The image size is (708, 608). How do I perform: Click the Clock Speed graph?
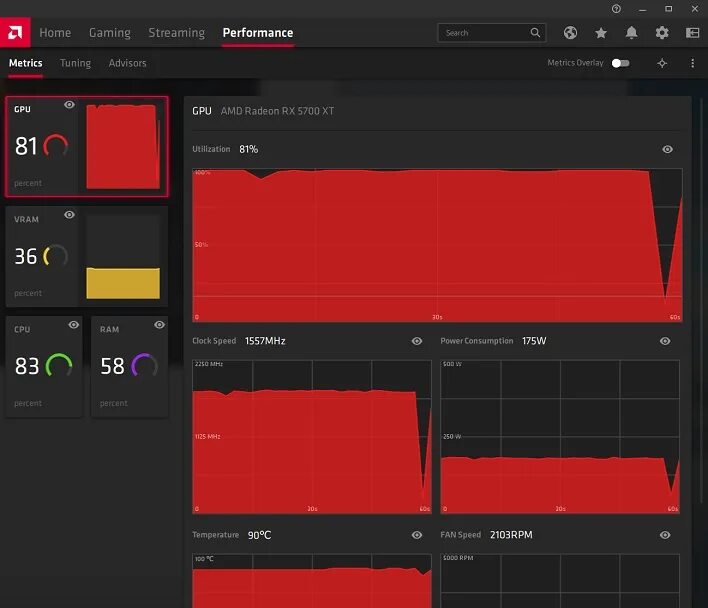(312, 436)
